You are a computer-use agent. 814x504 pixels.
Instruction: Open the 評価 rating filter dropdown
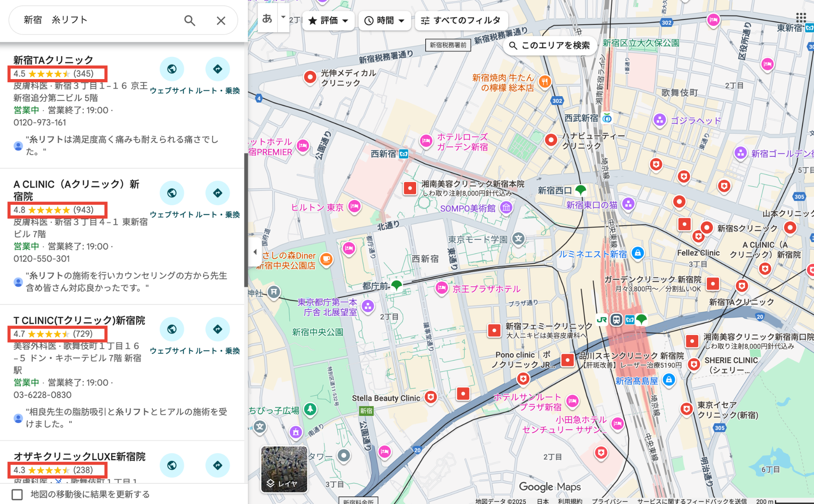328,21
